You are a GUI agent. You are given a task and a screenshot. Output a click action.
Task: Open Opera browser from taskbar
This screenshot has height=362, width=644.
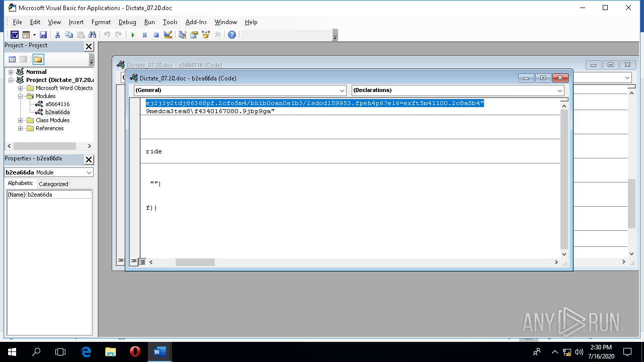pyautogui.click(x=135, y=351)
